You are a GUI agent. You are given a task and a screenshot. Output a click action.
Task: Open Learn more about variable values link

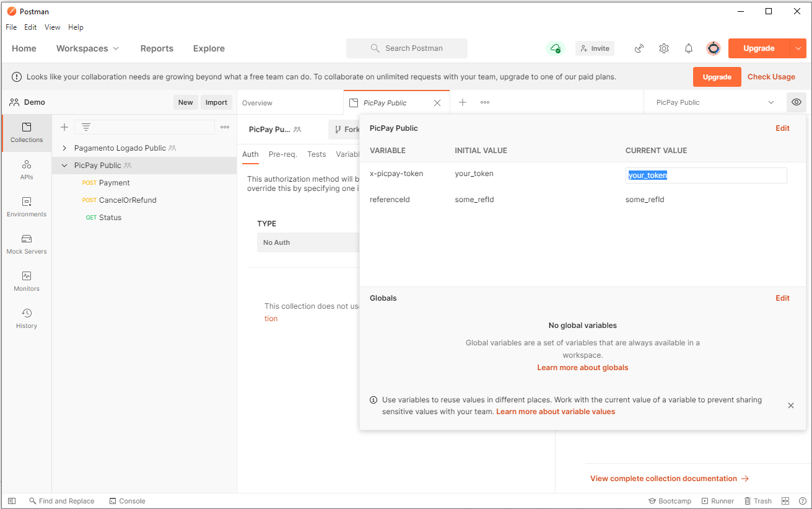point(556,412)
